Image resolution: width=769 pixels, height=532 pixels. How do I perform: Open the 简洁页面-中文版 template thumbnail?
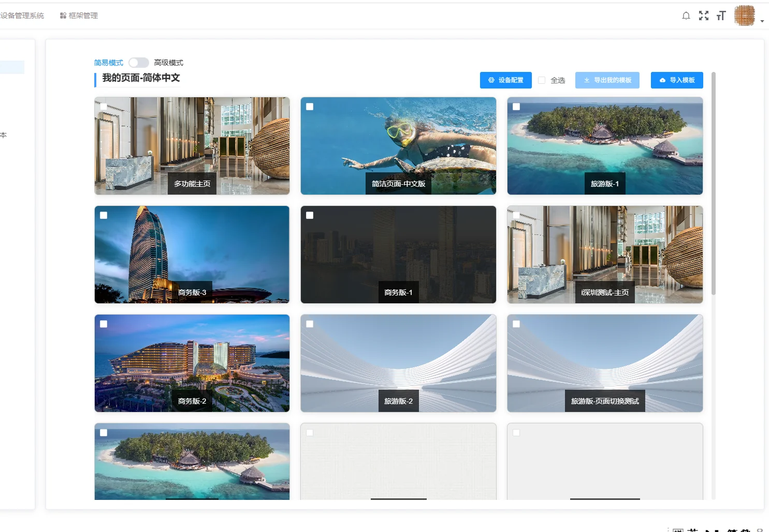tap(398, 146)
